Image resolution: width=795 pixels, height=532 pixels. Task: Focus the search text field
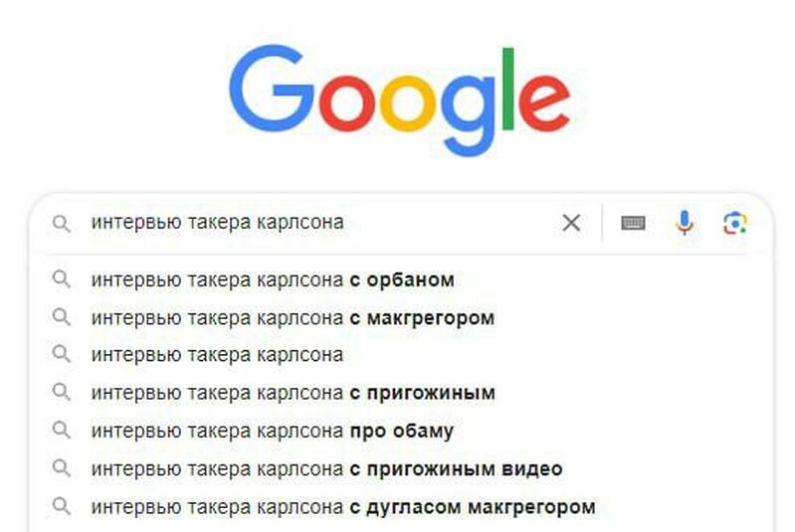pos(318,223)
